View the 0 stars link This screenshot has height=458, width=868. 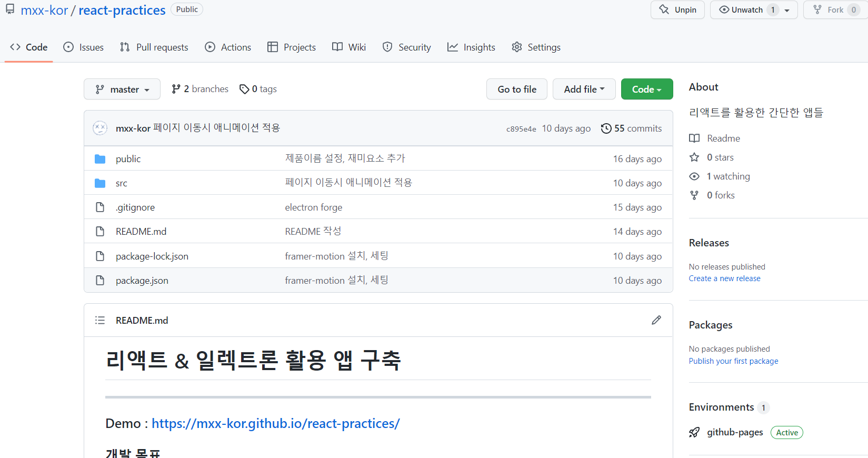click(x=720, y=157)
